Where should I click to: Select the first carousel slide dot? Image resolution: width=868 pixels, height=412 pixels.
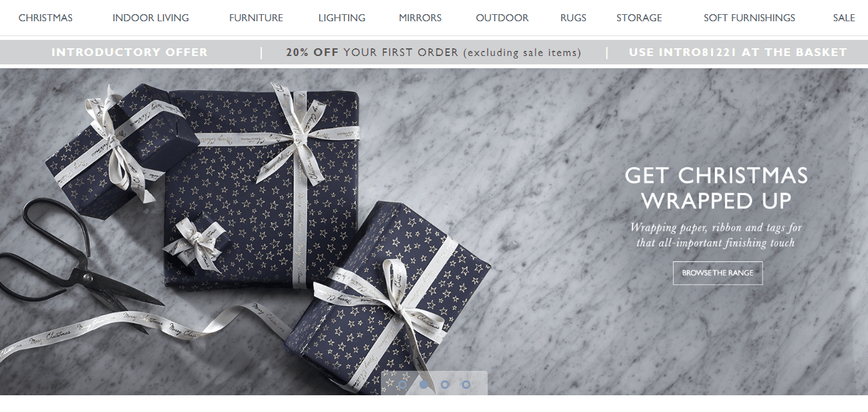coord(402,385)
